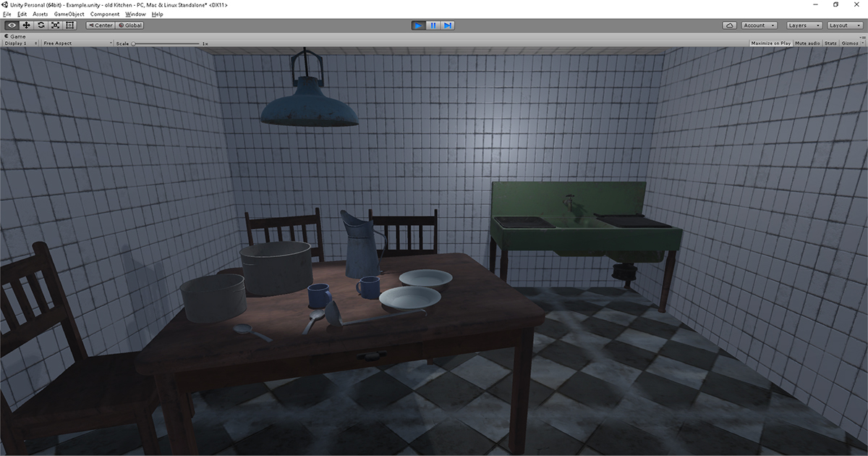This screenshot has width=868, height=456.
Task: Toggle orientation with the Global button
Action: point(129,25)
